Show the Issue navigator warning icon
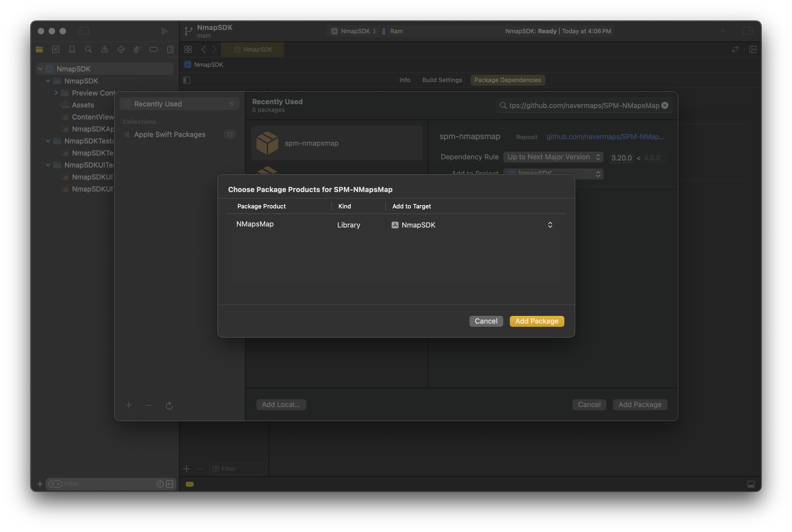The width and height of the screenshot is (792, 532). tap(105, 50)
